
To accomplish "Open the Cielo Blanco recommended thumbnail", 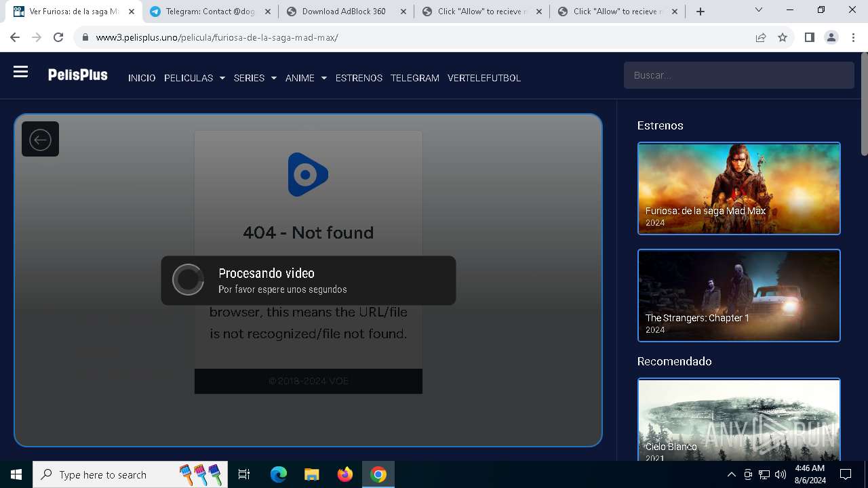I will [x=739, y=420].
